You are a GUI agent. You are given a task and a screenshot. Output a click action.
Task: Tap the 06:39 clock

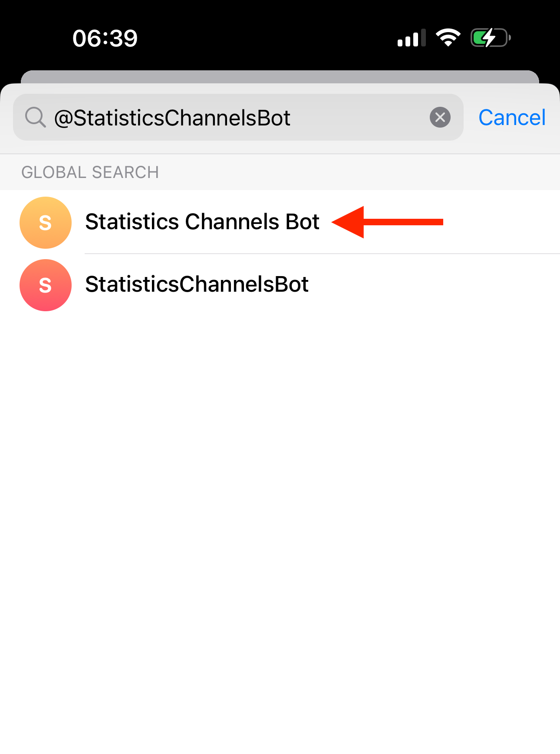[x=105, y=38]
